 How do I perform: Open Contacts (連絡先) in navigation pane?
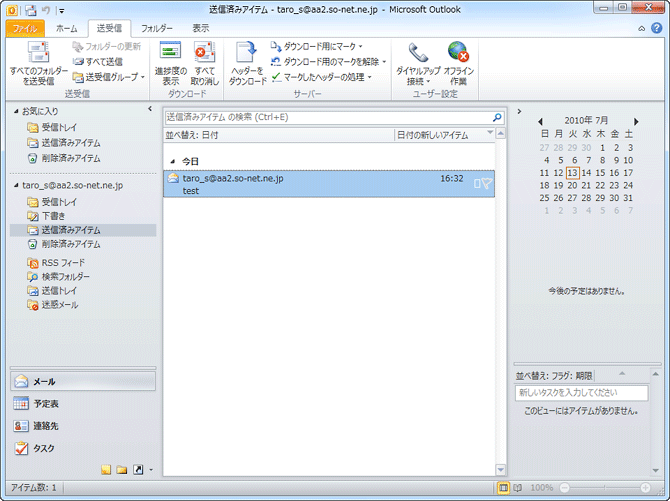pos(46,426)
